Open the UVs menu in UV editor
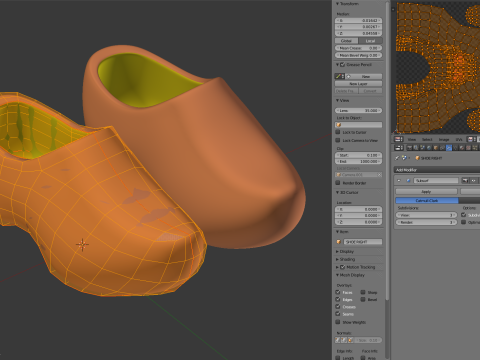 point(459,139)
